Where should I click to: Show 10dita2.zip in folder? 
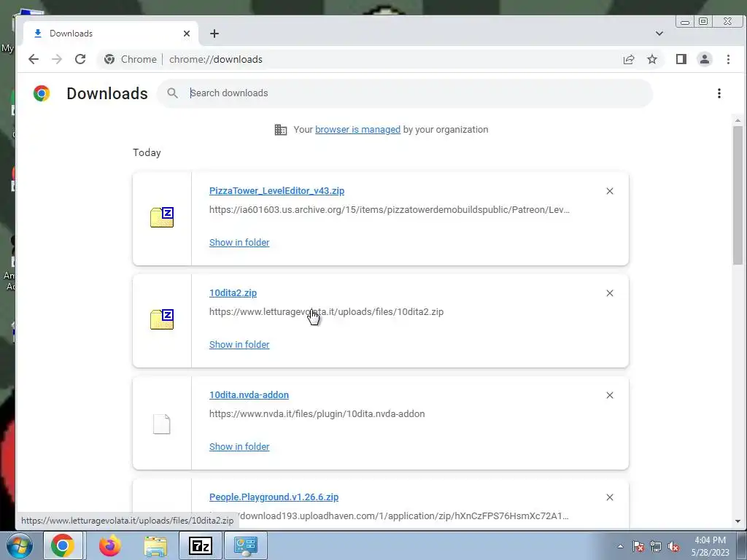239,344
